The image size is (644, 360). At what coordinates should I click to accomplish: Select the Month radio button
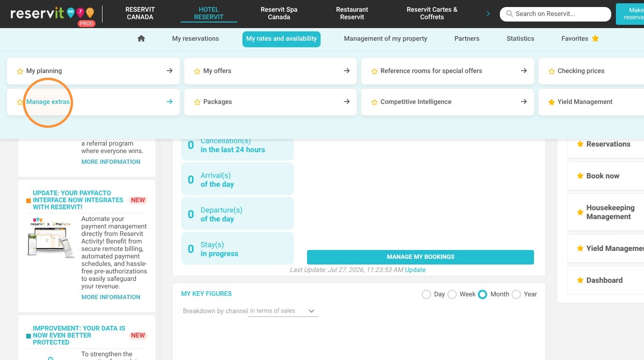point(483,294)
